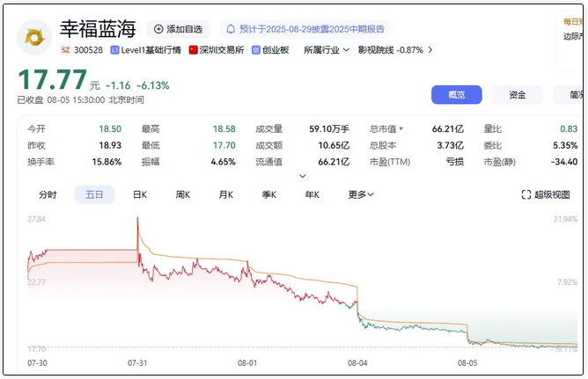Click the plus icon in 添加自选
This screenshot has width=588, height=379.
(158, 29)
